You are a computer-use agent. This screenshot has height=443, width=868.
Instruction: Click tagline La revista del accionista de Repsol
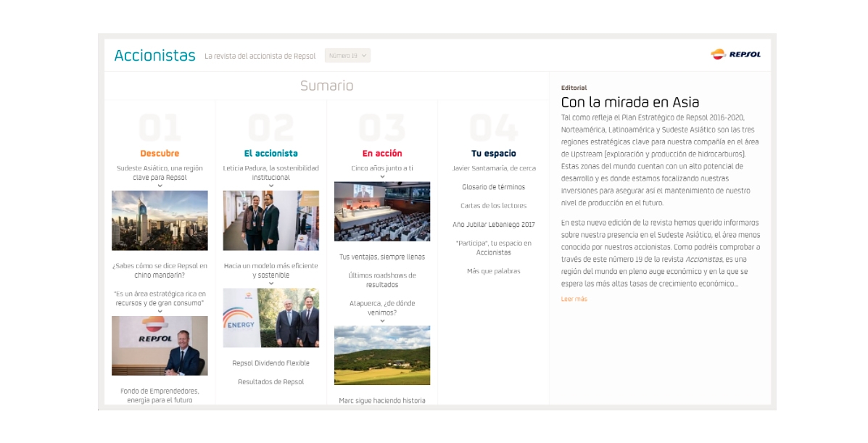pos(260,56)
